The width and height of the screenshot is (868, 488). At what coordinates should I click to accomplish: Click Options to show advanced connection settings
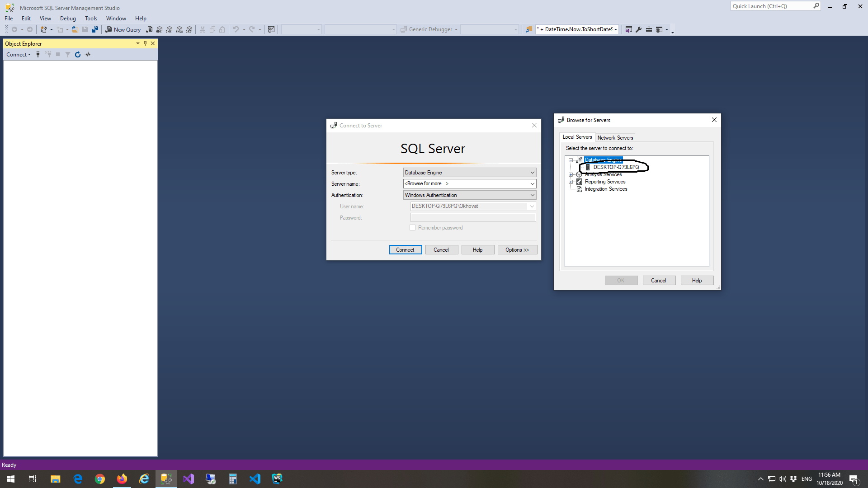click(x=517, y=249)
